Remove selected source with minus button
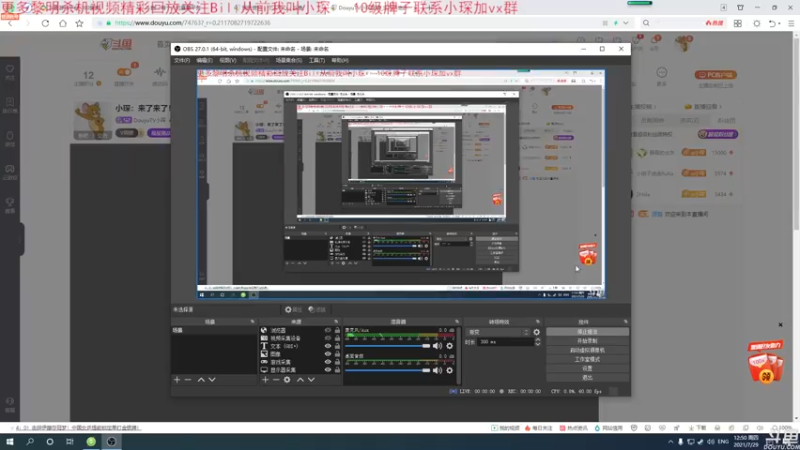800x450 pixels. [276, 380]
